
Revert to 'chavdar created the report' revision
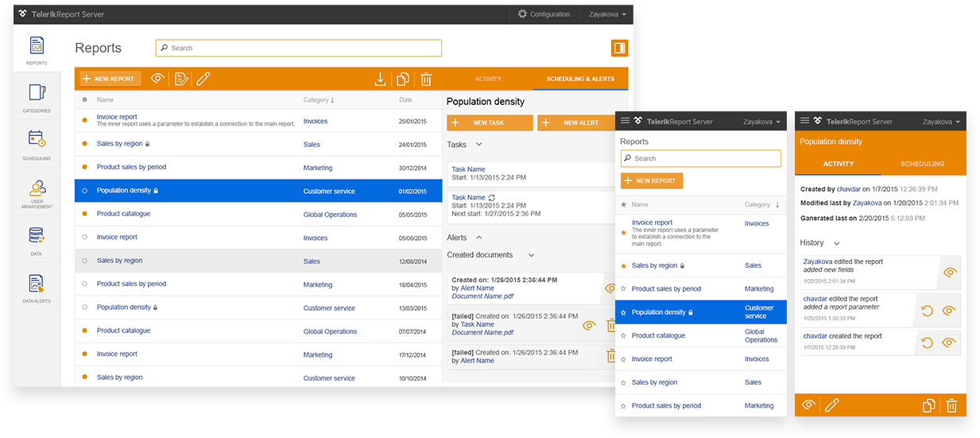coord(927,343)
